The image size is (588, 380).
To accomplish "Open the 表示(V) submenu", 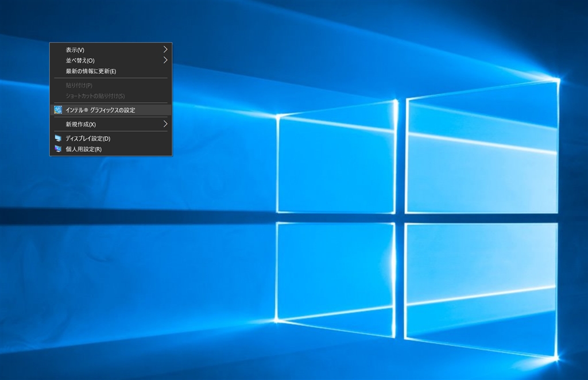I will (x=111, y=49).
